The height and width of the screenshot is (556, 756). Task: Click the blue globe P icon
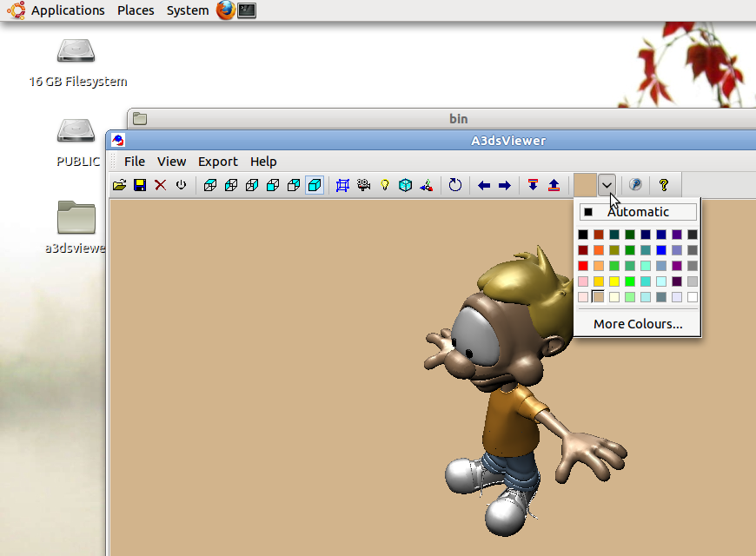coord(635,185)
